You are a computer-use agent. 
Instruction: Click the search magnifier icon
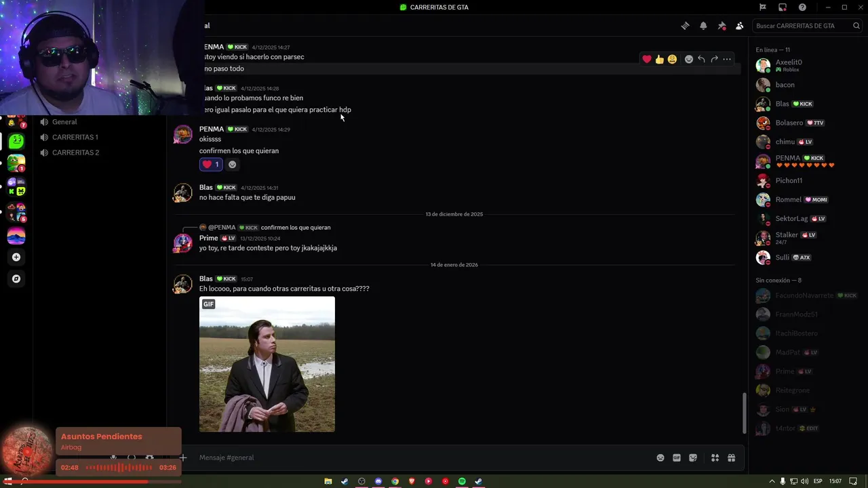[x=856, y=26]
